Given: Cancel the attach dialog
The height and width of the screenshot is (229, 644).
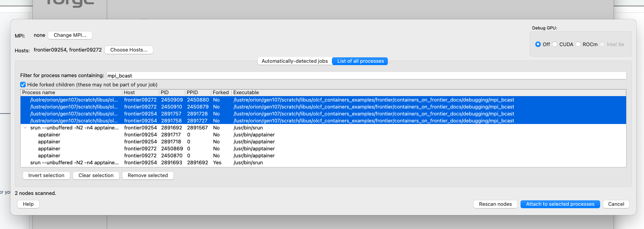Looking at the screenshot, I should pos(616,204).
